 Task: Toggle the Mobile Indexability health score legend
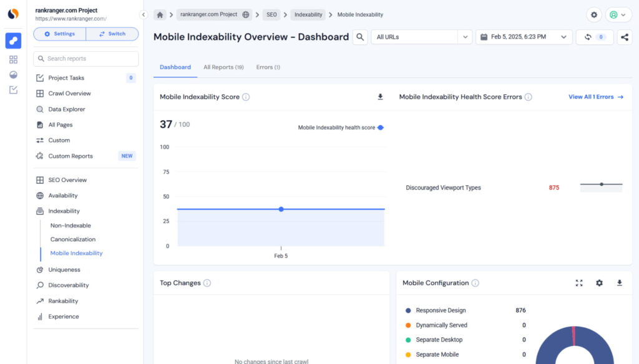coord(340,127)
